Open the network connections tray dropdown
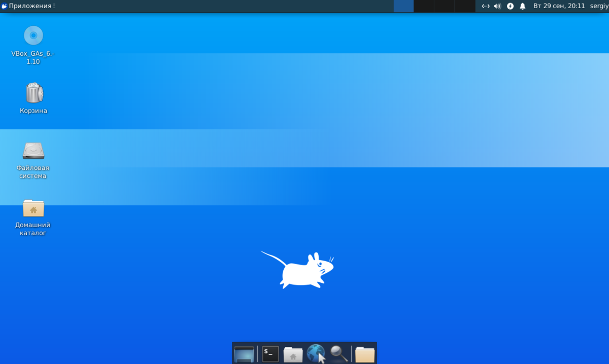The height and width of the screenshot is (364, 609). 486,6
